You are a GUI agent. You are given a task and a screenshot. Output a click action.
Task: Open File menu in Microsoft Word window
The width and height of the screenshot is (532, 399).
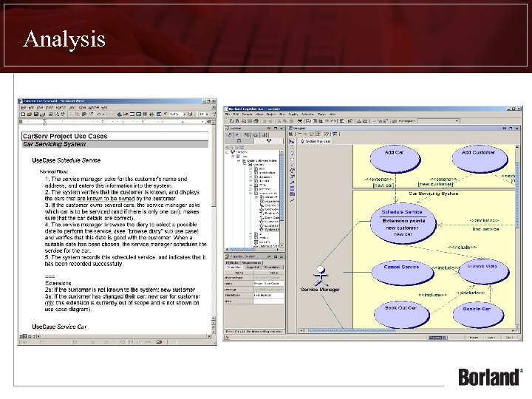click(24, 108)
